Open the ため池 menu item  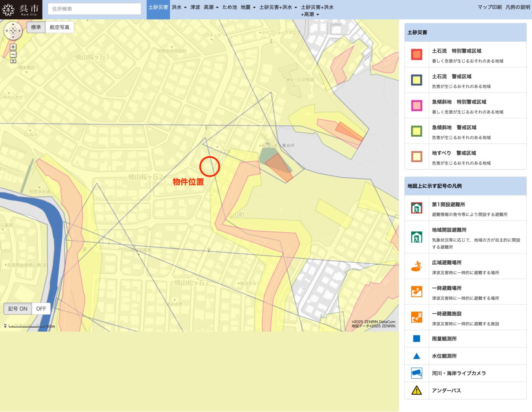pyautogui.click(x=229, y=7)
